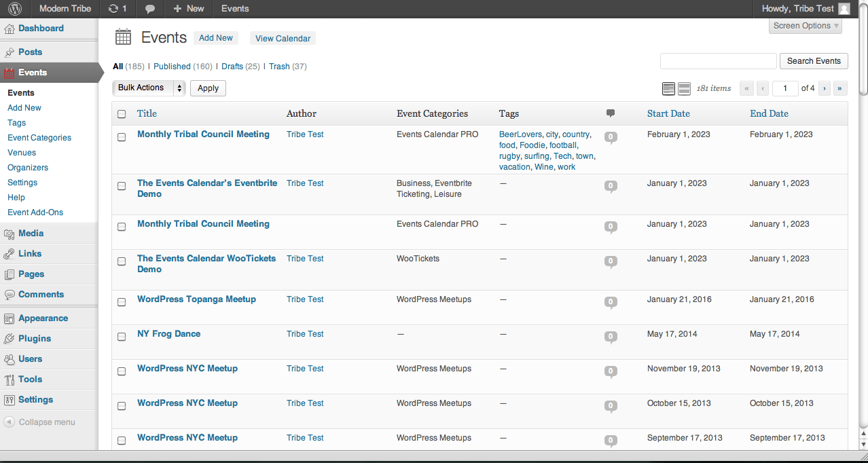This screenshot has width=868, height=463.
Task: Open Event Add-Ons submenu item
Action: [x=35, y=212]
